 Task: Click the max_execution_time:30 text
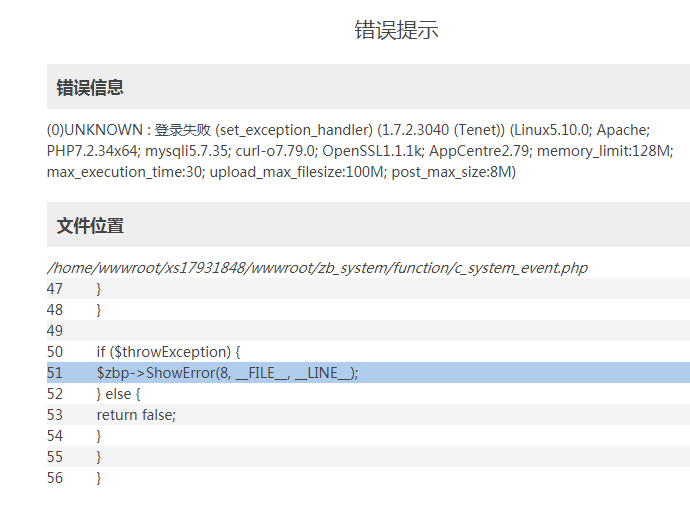click(x=124, y=172)
